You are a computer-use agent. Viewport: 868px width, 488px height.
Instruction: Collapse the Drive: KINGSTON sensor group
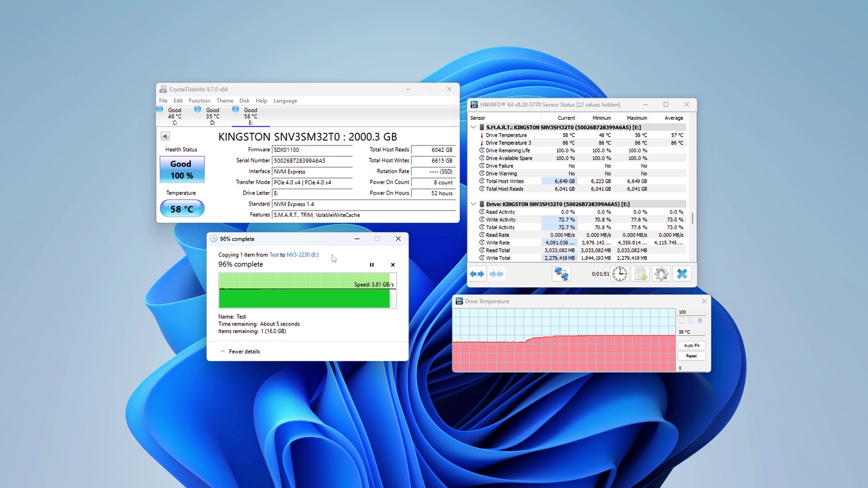click(473, 204)
